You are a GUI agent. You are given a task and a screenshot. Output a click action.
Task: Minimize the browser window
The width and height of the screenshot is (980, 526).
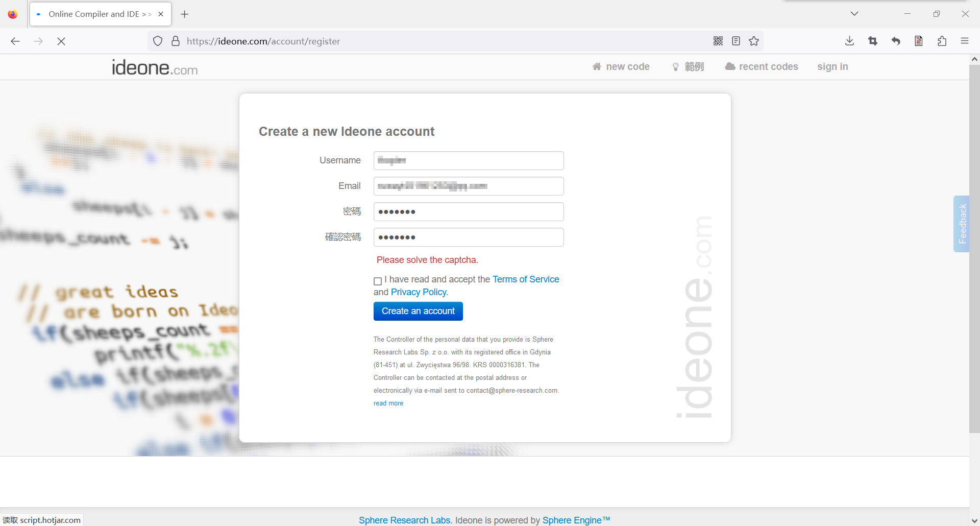coord(908,14)
